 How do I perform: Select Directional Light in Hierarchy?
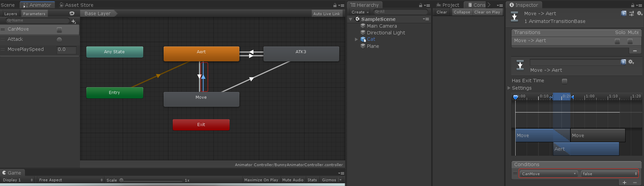[x=386, y=33]
